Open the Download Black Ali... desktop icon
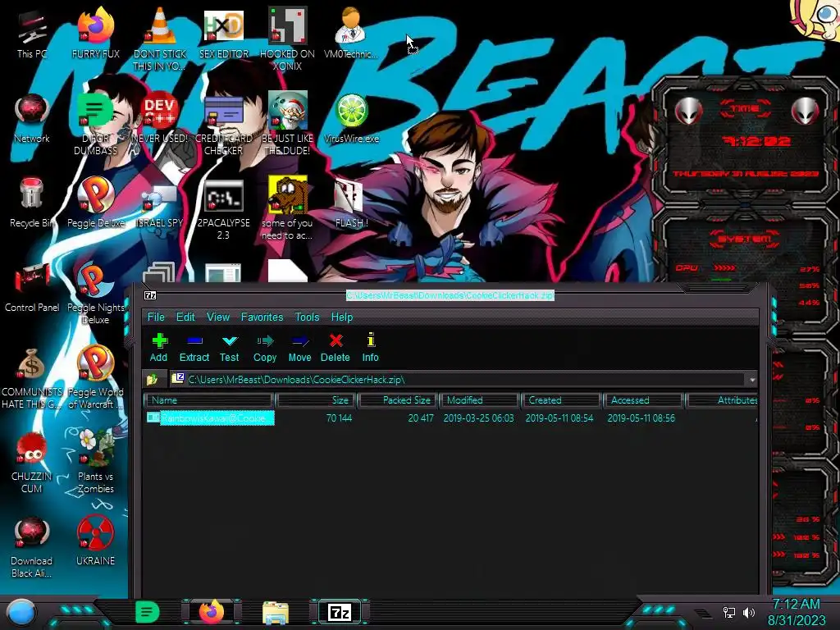This screenshot has height=630, width=840. pos(32,548)
